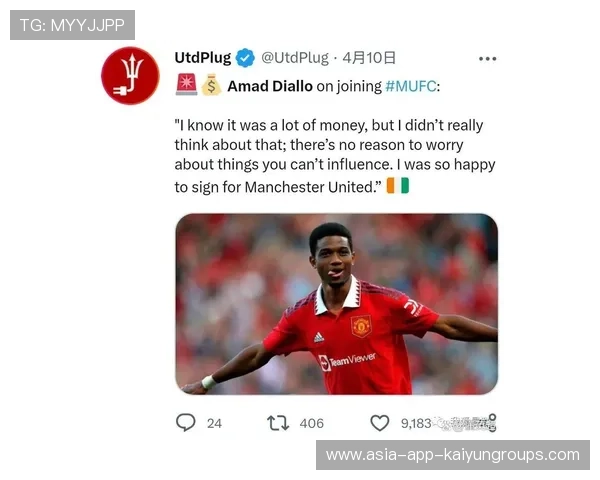Open the @UtdPlug handle

click(x=295, y=58)
